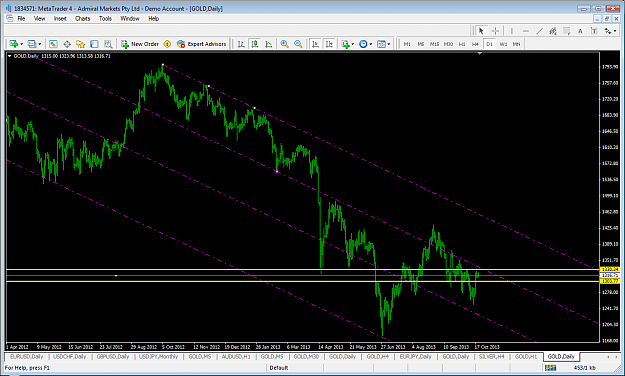Image resolution: width=625 pixels, height=376 pixels.
Task: Click the Indicators list icon
Action: click(x=345, y=44)
